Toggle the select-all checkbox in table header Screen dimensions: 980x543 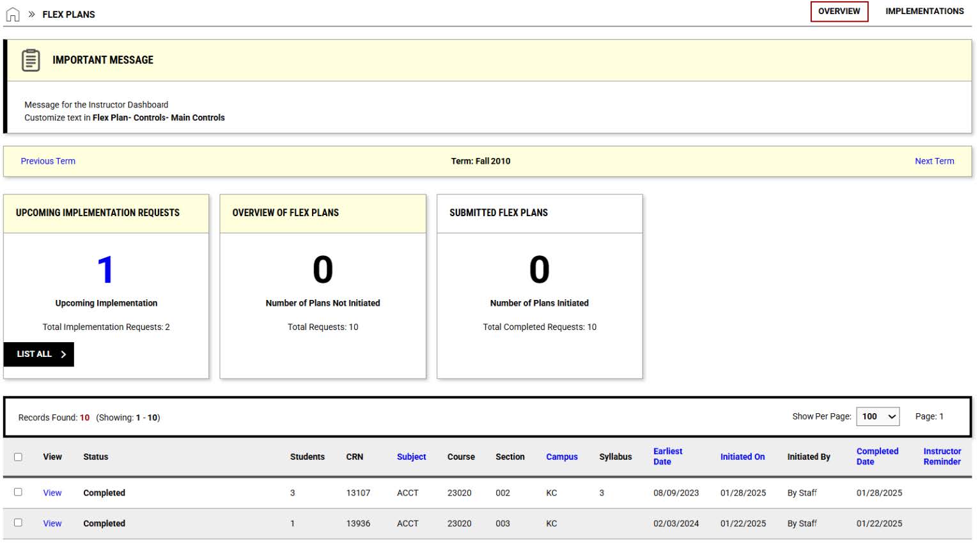click(19, 456)
